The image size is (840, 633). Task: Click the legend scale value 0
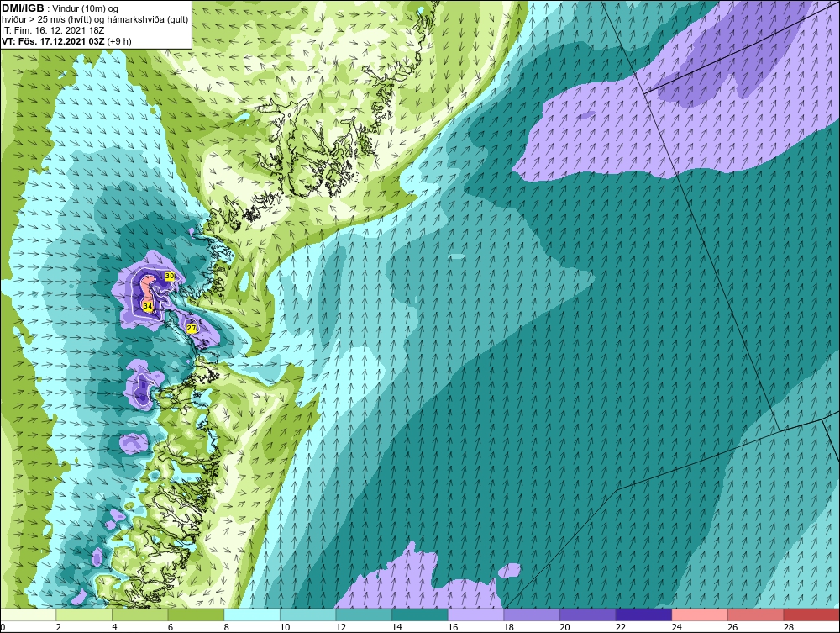[3, 627]
